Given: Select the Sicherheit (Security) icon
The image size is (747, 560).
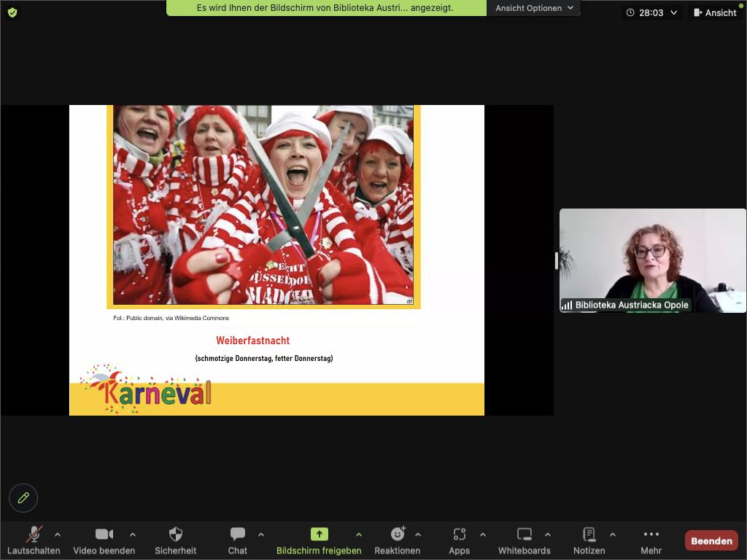Looking at the screenshot, I should [x=175, y=534].
